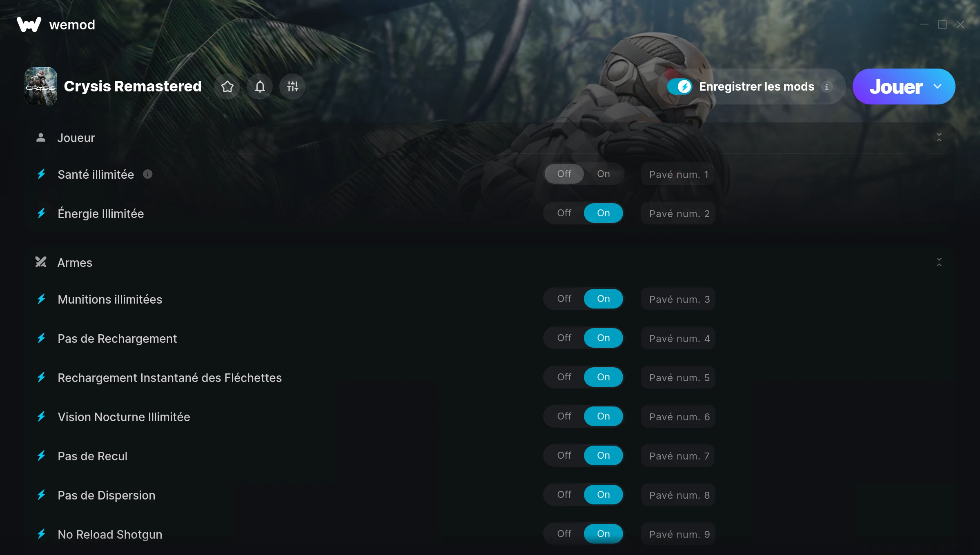Open notifications with the bell icon
The image size is (980, 555).
[x=260, y=87]
